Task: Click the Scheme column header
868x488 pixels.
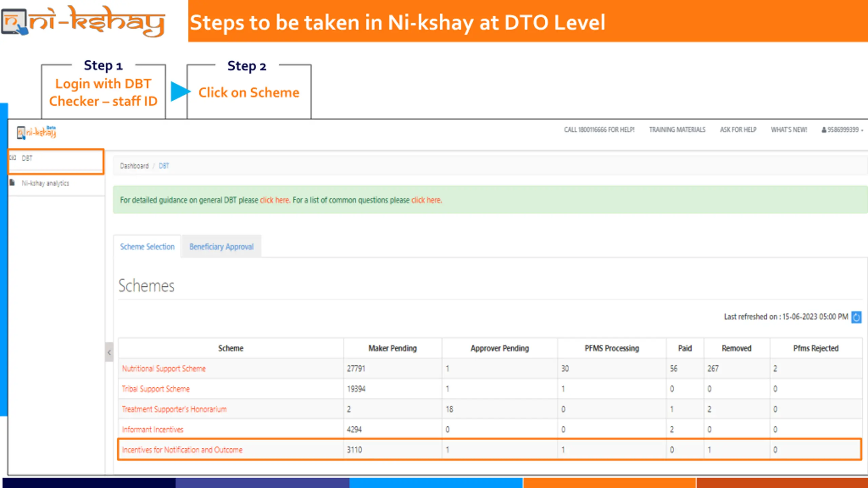Action: (x=231, y=348)
